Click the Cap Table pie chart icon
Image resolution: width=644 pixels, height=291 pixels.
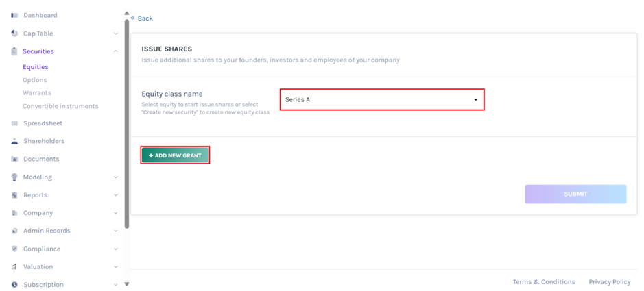[14, 34]
